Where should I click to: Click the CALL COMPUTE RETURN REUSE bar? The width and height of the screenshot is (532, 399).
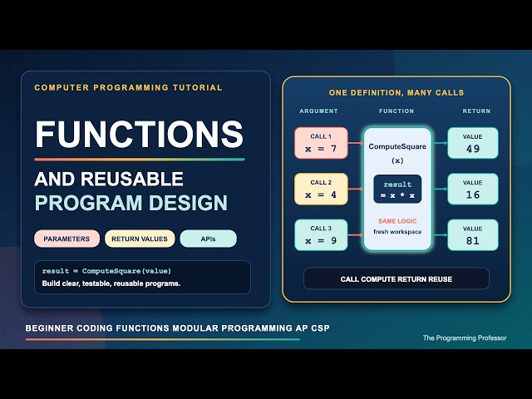pyautogui.click(x=397, y=279)
